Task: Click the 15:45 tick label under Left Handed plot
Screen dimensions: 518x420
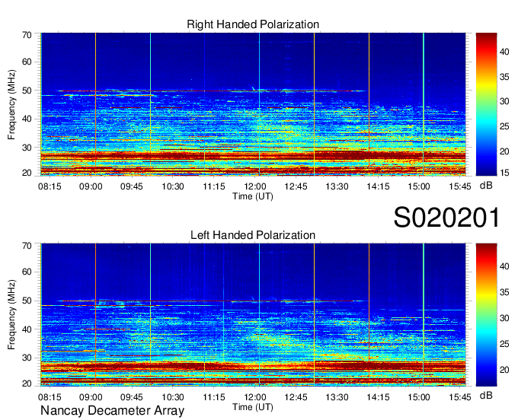Action: coord(460,397)
